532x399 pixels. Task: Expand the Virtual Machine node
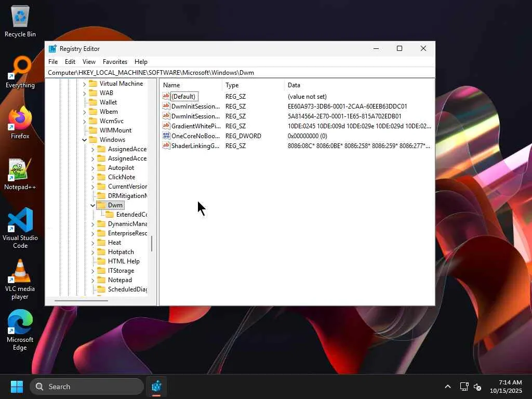pos(85,84)
